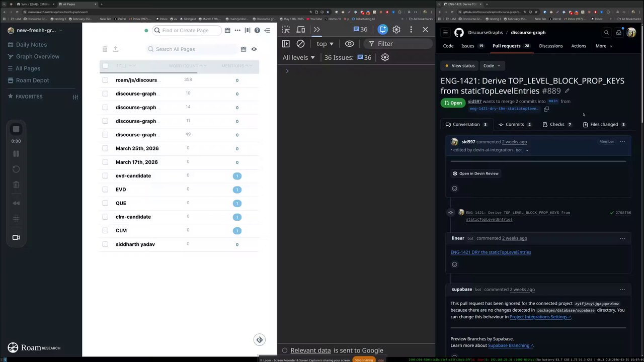Toggle DevTools live expression eye icon
644x362 pixels.
point(349,44)
